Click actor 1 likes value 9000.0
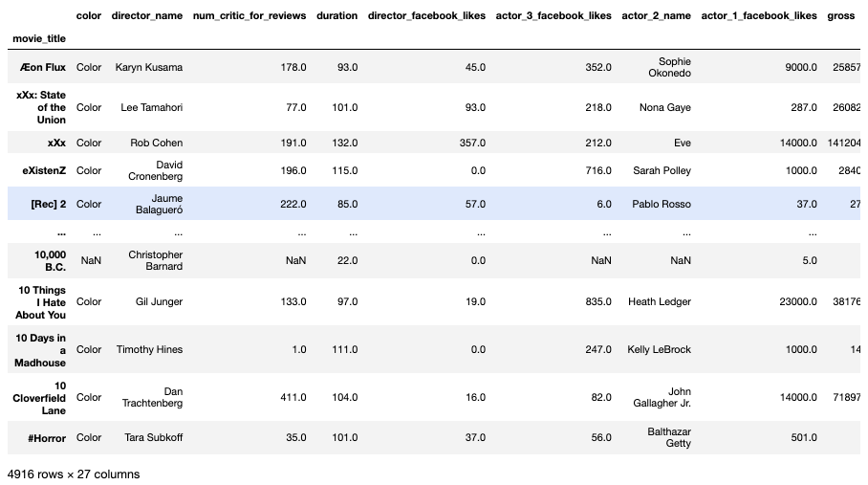 [x=801, y=67]
